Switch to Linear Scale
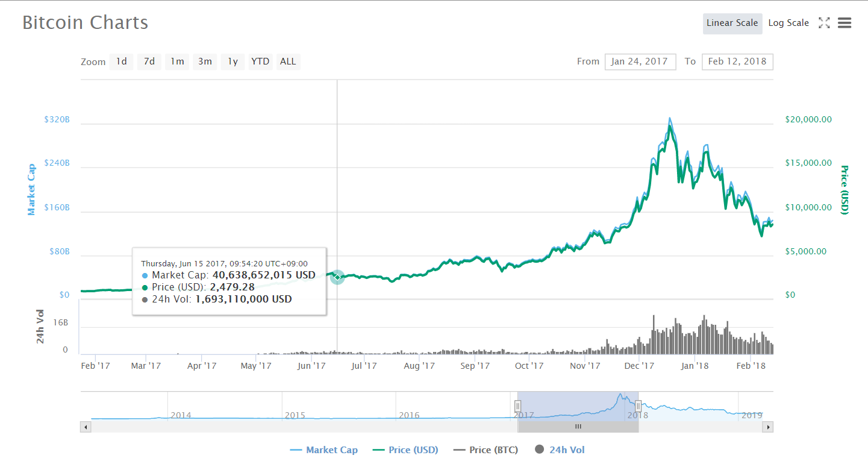 (x=732, y=23)
